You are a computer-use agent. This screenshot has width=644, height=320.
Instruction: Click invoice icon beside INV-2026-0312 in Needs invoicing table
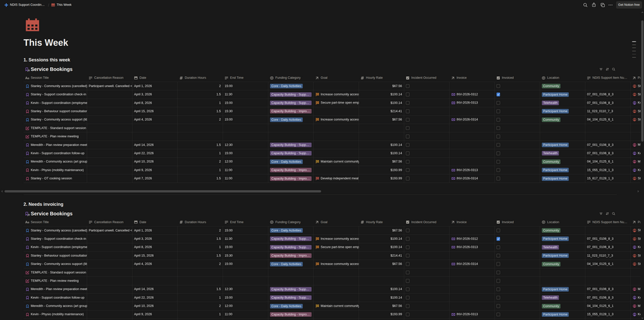pyautogui.click(x=454, y=239)
